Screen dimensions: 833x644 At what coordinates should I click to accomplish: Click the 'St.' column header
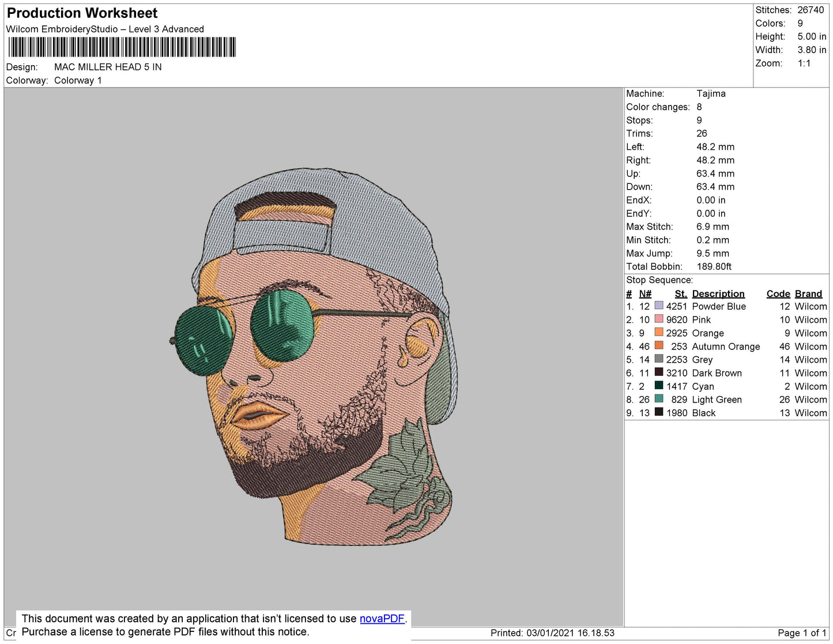pyautogui.click(x=681, y=293)
